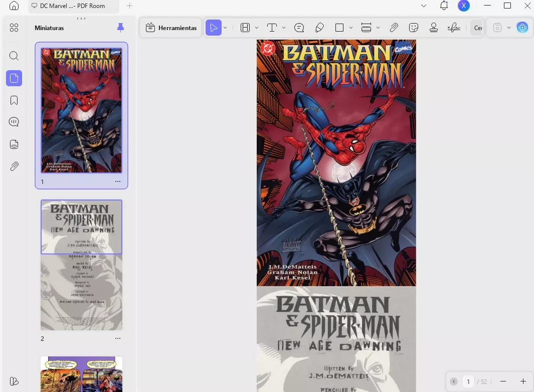534x392 pixels.
Task: Open the Comments panel icon
Action: (14, 122)
